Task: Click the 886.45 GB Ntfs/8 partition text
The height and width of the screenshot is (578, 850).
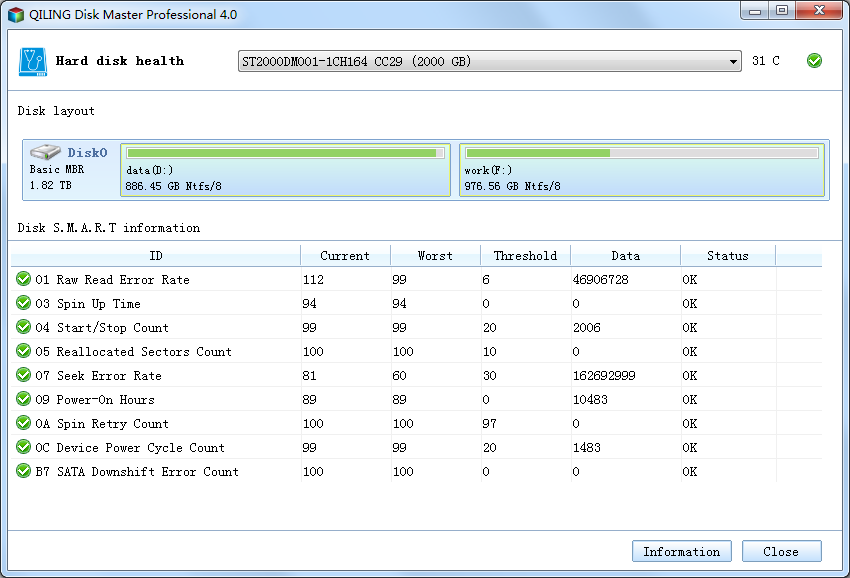Action: point(173,186)
